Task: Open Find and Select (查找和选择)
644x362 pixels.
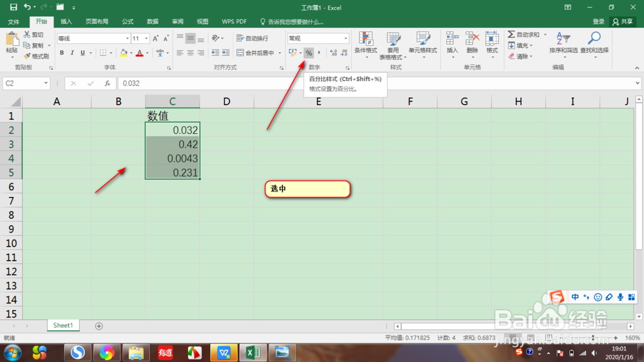Action: coord(594,44)
